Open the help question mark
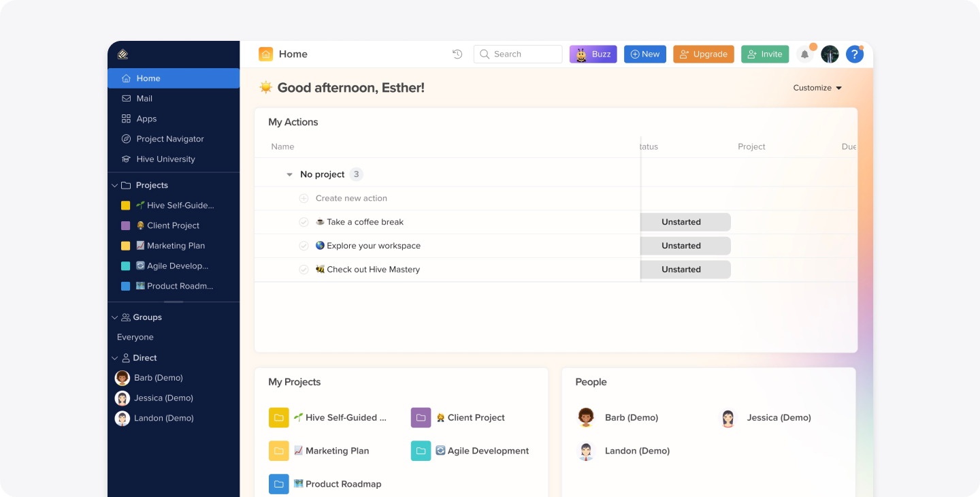Viewport: 980px width, 497px height. pyautogui.click(x=855, y=54)
